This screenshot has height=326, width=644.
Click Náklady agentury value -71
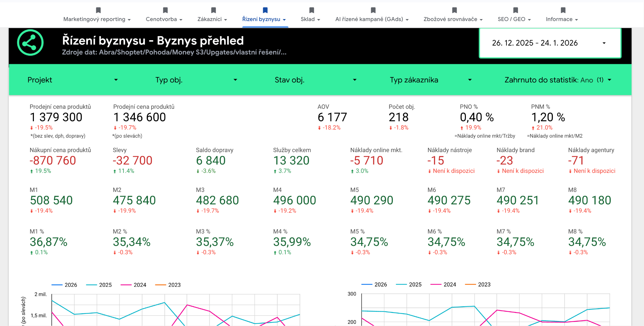576,160
